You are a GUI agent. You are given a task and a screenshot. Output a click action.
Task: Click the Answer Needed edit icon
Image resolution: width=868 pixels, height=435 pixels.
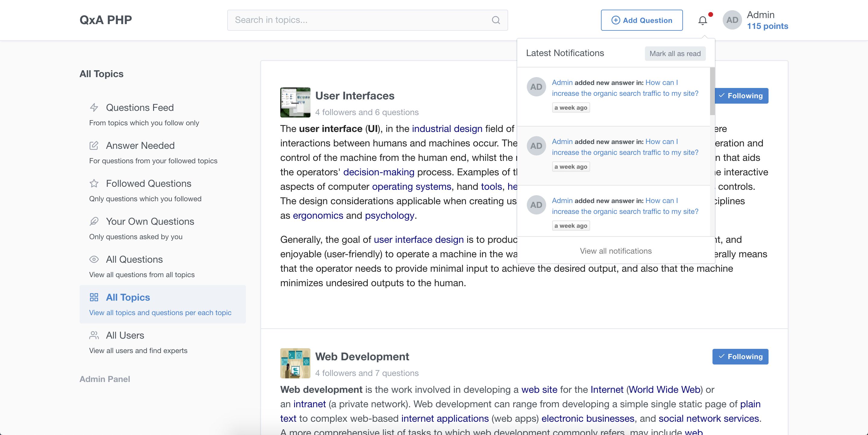[x=94, y=146]
